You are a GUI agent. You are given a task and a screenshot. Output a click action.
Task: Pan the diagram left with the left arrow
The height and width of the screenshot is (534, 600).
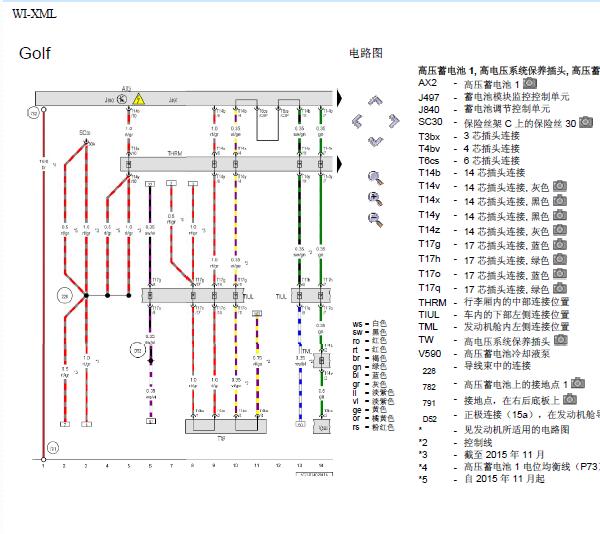357,121
